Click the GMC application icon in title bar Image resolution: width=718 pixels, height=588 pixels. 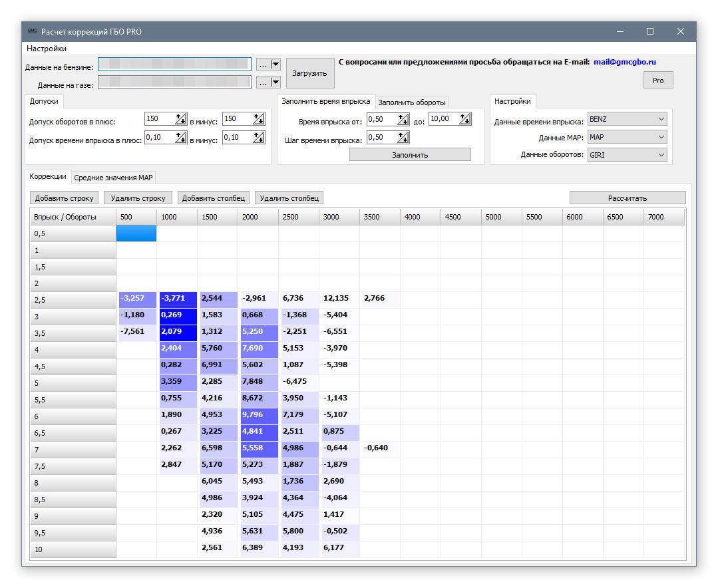tap(32, 31)
